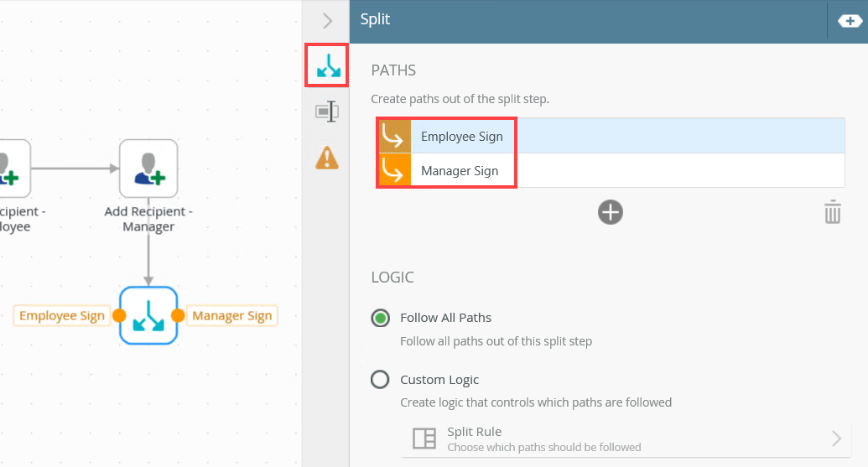Click the Employee Sign label on canvas
868x467 pixels.
click(x=61, y=316)
